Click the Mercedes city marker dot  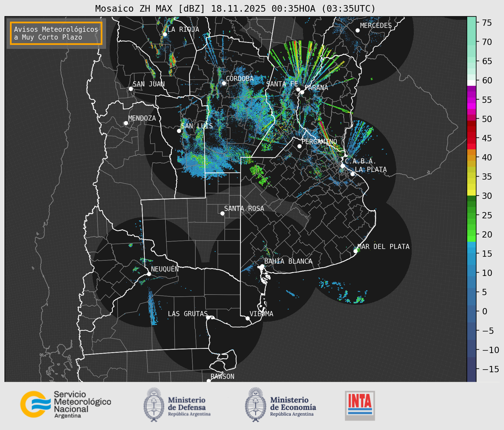pos(358,31)
